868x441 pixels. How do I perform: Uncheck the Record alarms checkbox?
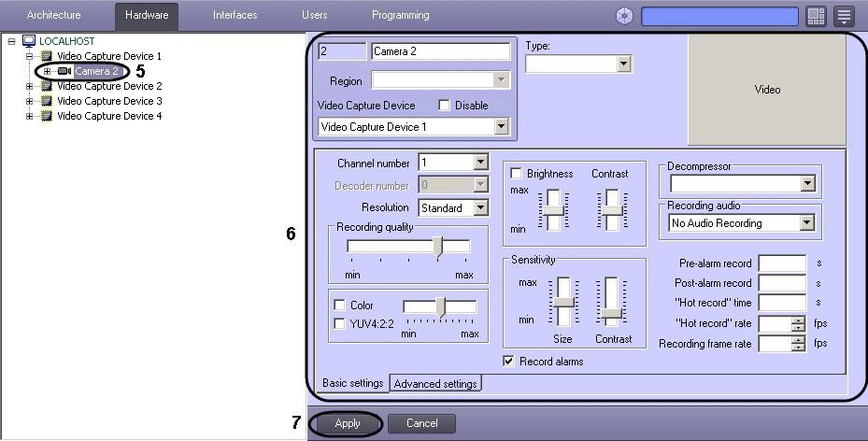[x=509, y=362]
